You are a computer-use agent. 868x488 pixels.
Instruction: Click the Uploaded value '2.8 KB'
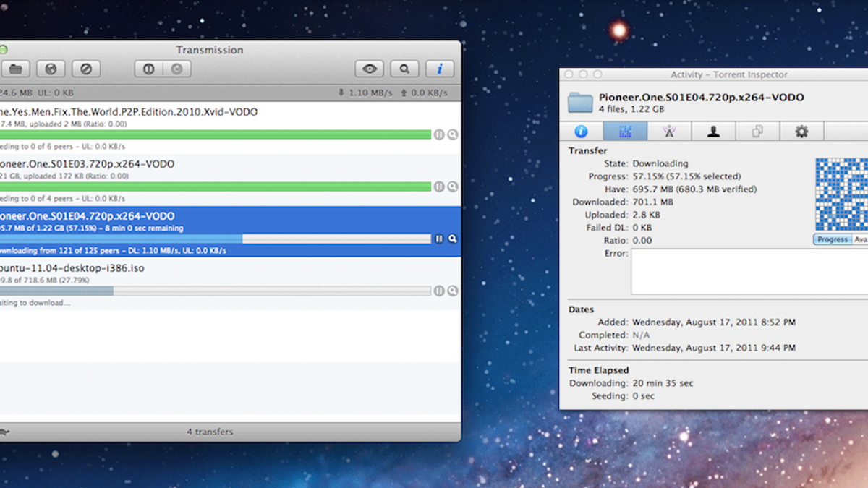(647, 215)
